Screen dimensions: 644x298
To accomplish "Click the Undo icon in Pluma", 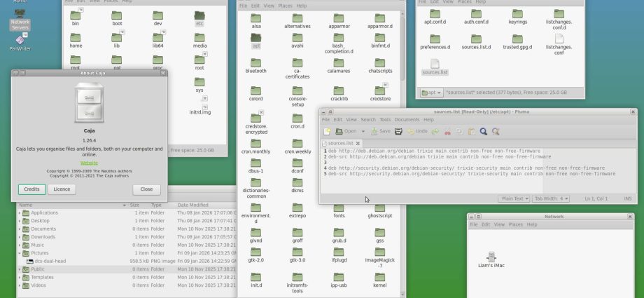I will [410, 131].
